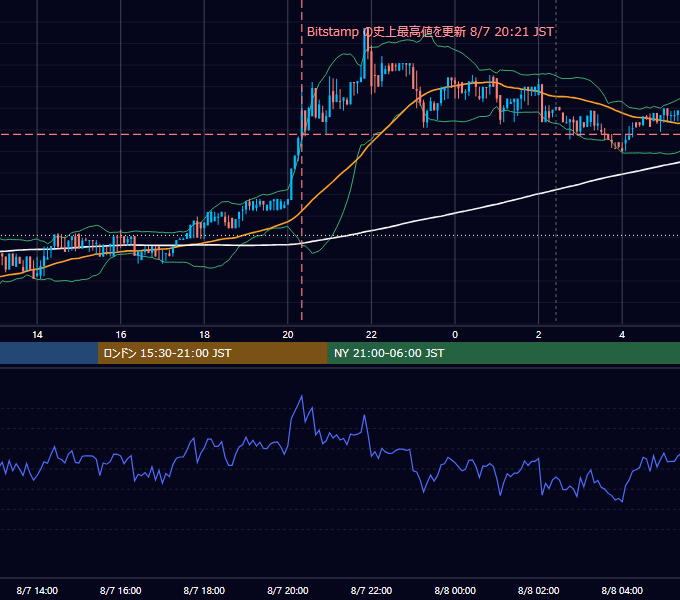Click the 8/8 00:00 bottom axis label
The width and height of the screenshot is (680, 600).
(x=455, y=590)
